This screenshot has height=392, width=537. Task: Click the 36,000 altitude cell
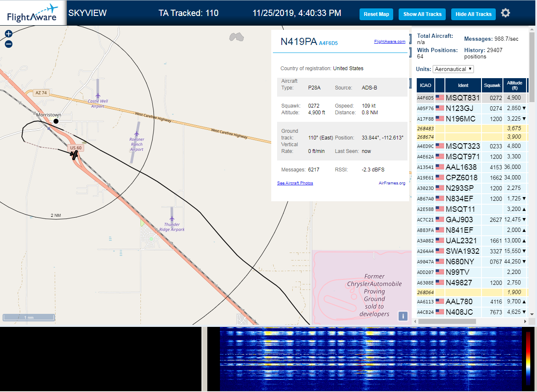[515, 167]
